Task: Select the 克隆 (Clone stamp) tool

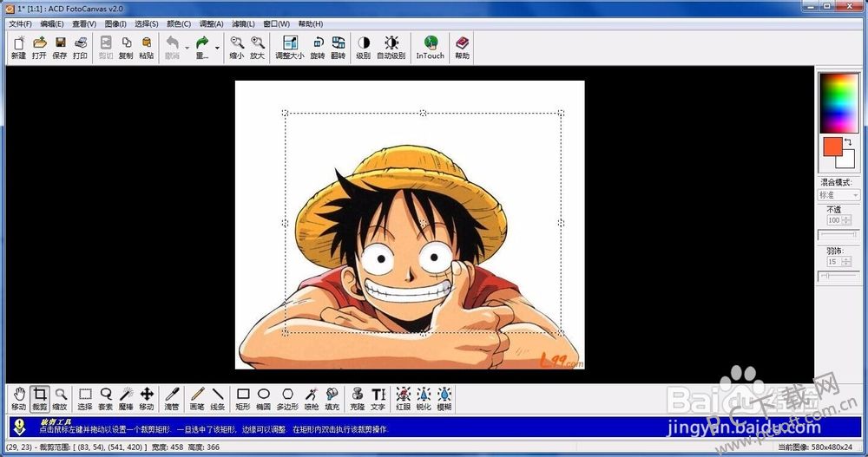Action: [x=358, y=398]
